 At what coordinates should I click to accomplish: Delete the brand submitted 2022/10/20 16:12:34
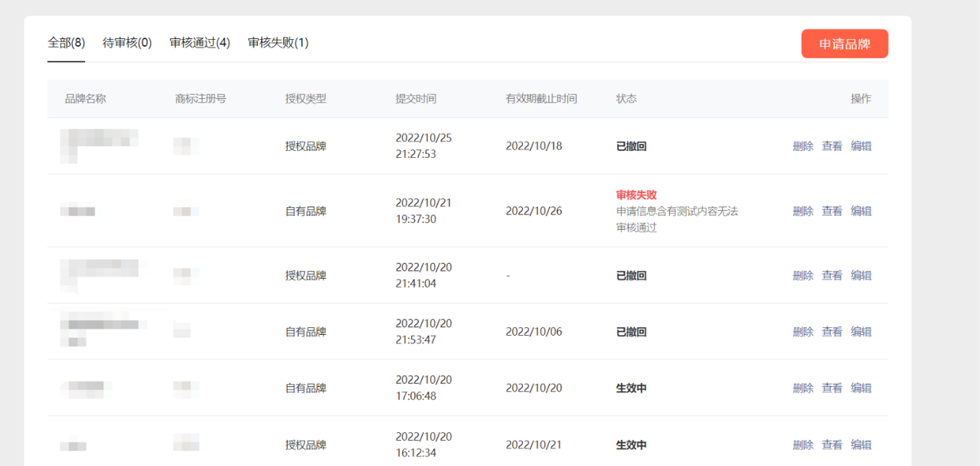[803, 445]
